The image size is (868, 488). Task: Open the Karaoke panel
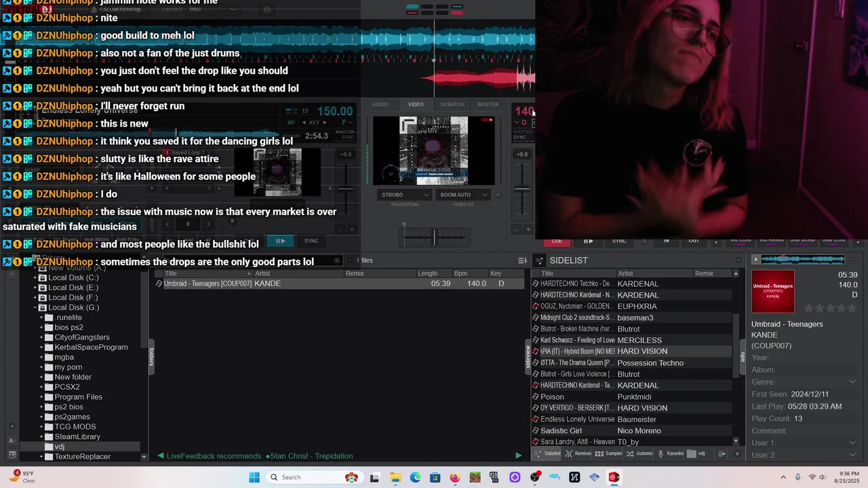(671, 453)
